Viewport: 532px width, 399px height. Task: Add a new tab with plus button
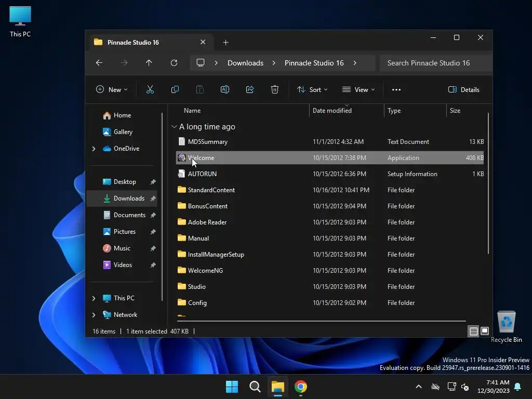[225, 43]
